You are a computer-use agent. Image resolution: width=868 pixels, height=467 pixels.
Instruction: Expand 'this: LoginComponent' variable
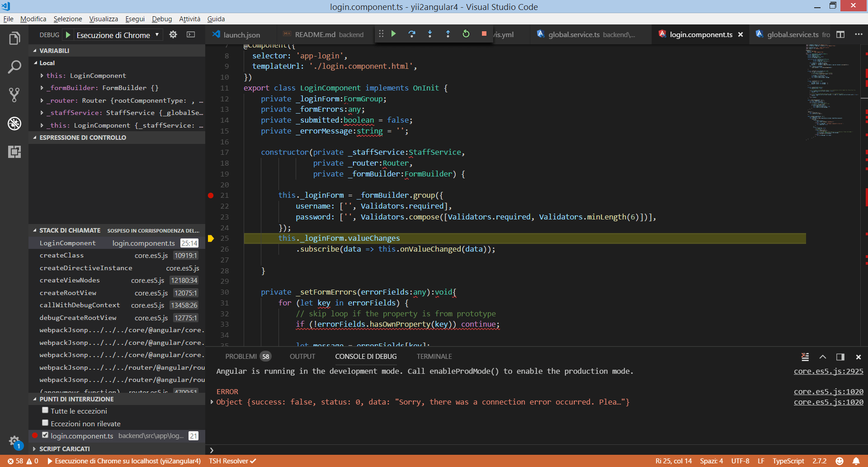tap(42, 76)
